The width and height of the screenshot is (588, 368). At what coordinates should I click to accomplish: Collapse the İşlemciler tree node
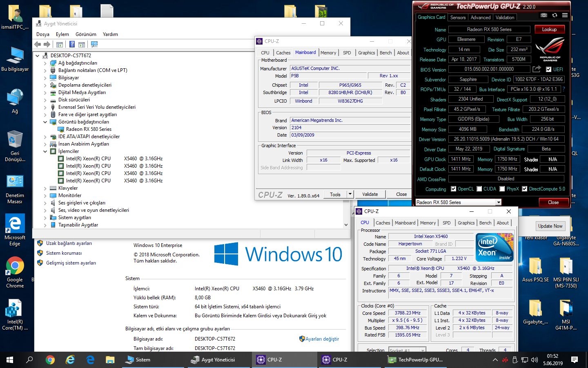45,151
